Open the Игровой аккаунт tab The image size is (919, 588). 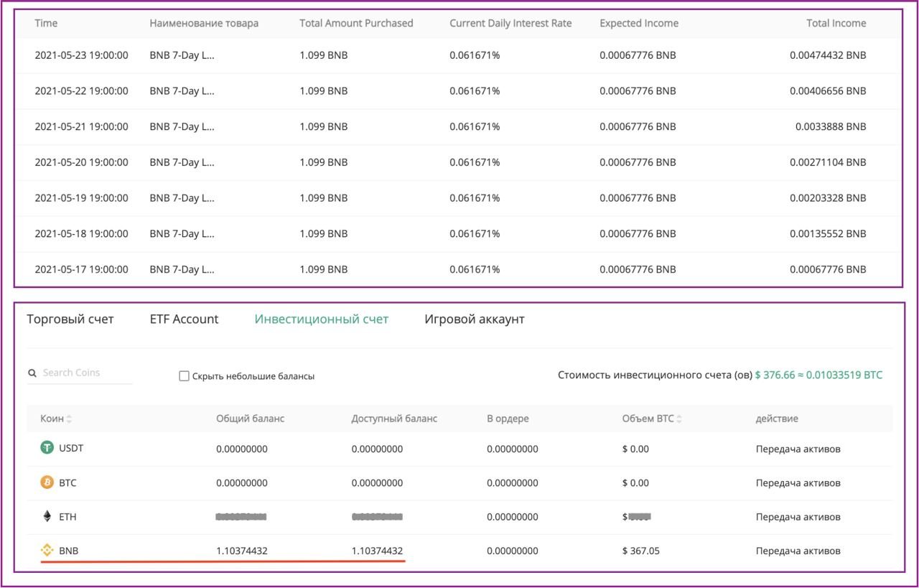point(474,319)
